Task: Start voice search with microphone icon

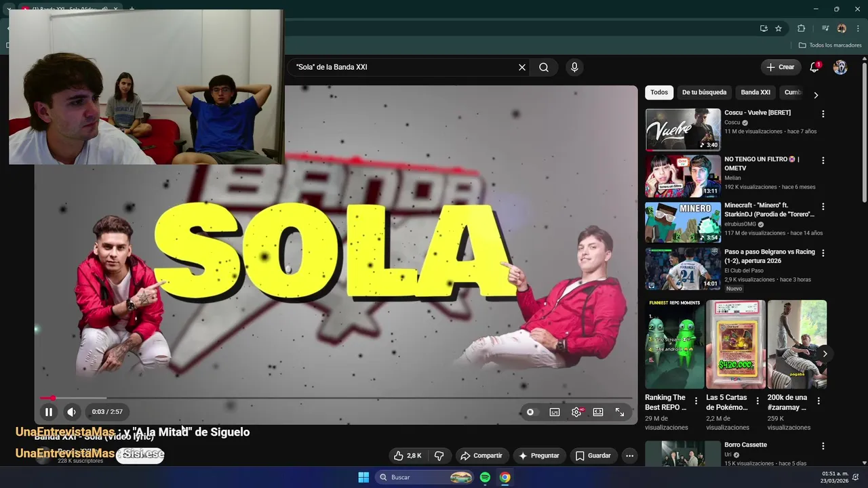Action: point(574,67)
